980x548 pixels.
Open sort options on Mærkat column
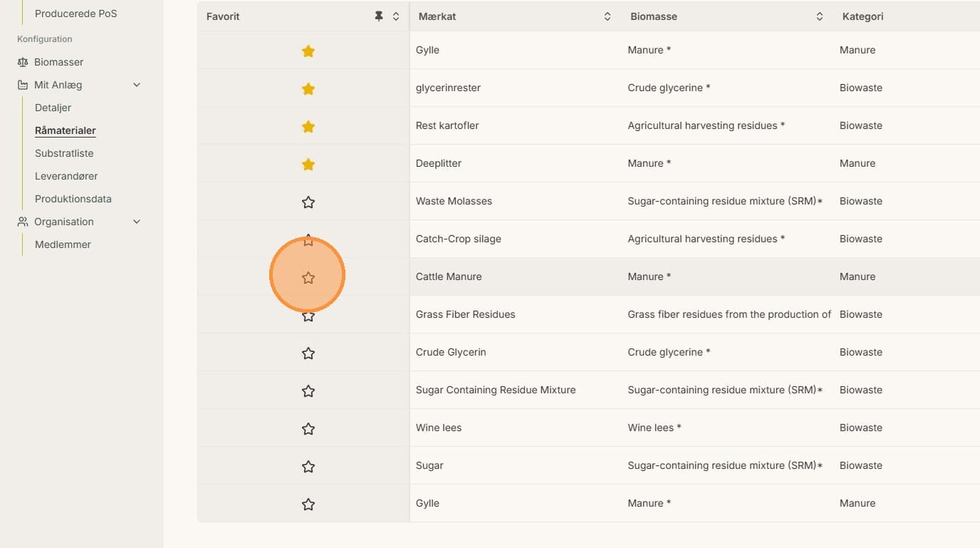608,16
